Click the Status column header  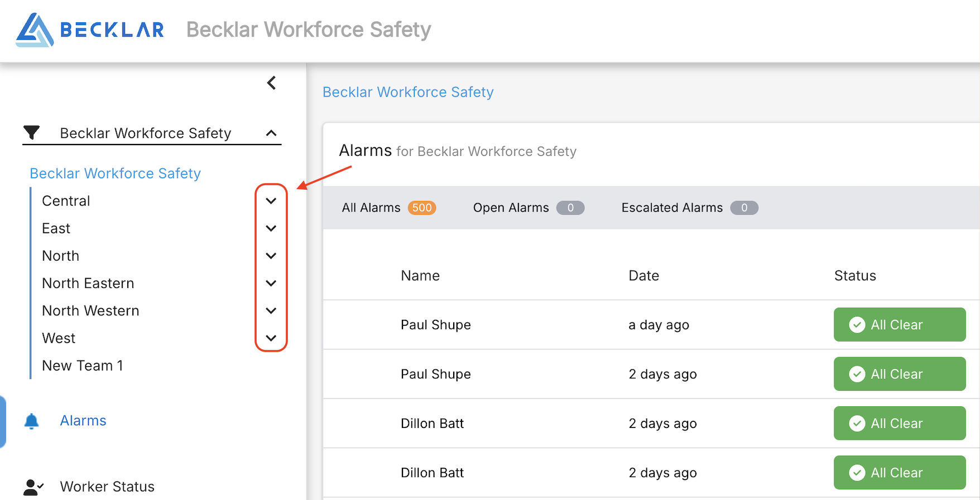click(855, 276)
